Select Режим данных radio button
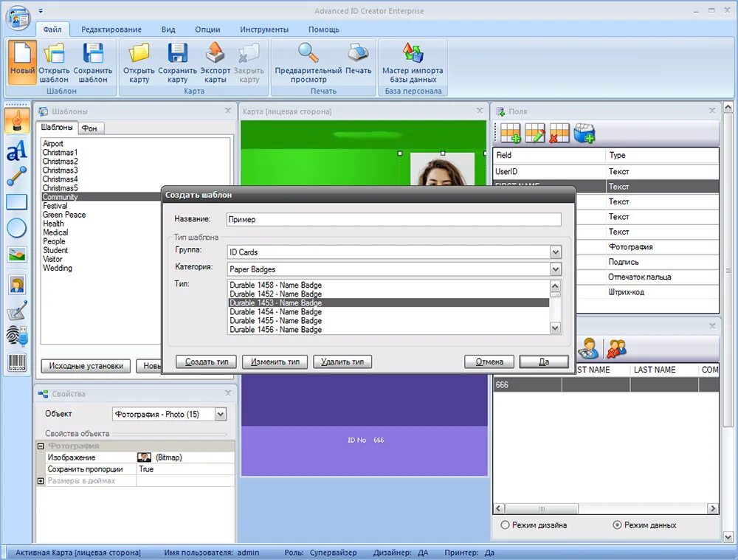The height and width of the screenshot is (560, 738). pyautogui.click(x=617, y=525)
